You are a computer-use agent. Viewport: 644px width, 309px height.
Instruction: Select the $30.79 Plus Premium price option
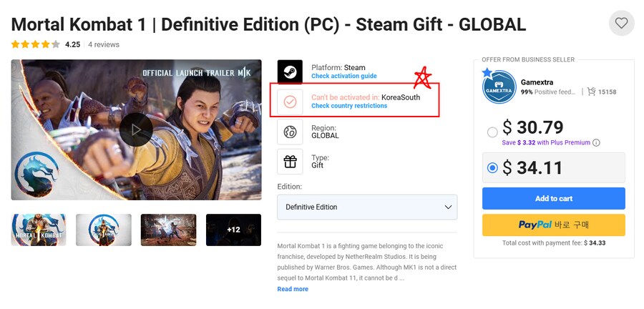coord(492,132)
